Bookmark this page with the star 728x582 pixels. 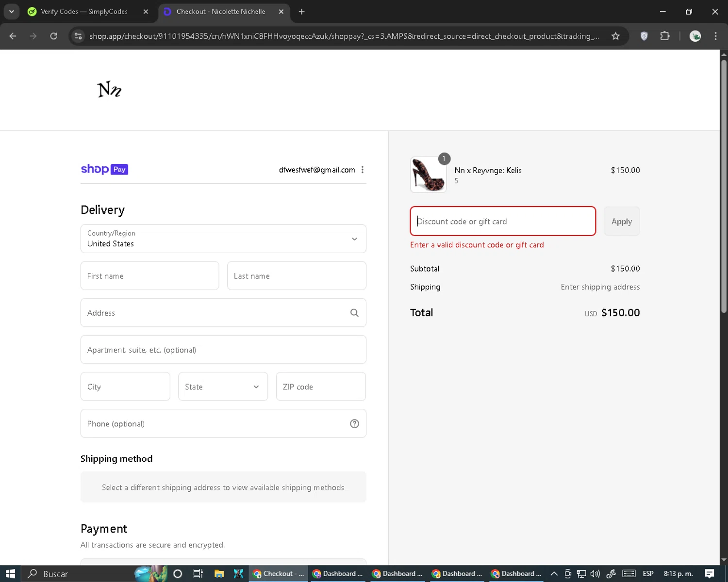615,36
